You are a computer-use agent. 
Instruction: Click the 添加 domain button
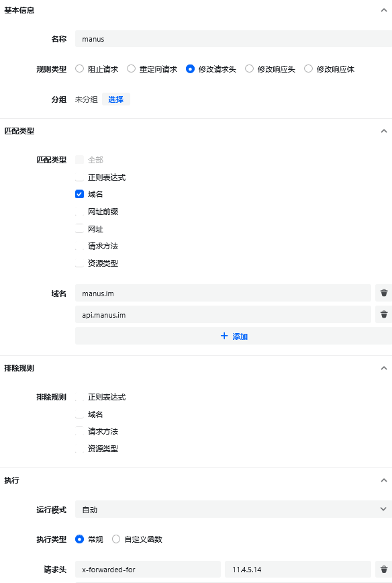click(x=234, y=336)
